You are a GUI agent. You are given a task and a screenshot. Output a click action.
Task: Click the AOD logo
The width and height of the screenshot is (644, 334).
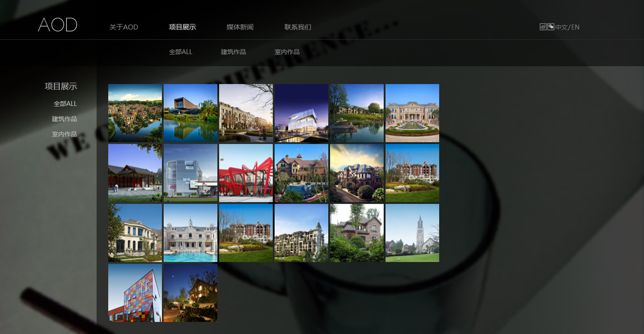[x=58, y=25]
